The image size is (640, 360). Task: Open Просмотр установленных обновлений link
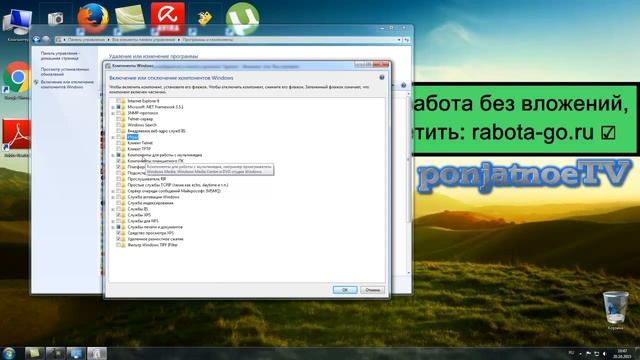tap(64, 72)
